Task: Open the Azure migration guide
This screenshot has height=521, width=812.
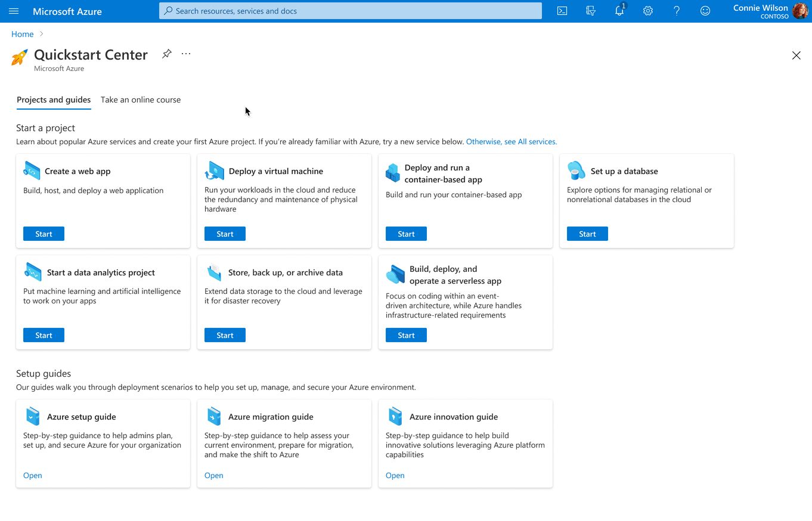Action: click(x=213, y=475)
